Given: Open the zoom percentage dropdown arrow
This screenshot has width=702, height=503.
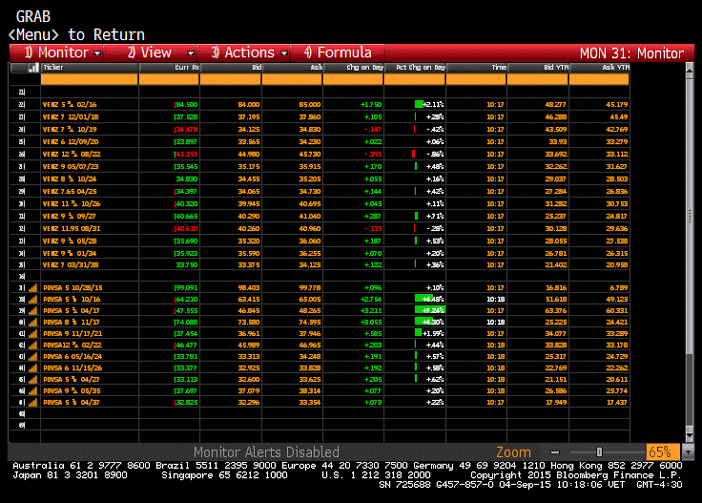Looking at the screenshot, I should [x=687, y=452].
